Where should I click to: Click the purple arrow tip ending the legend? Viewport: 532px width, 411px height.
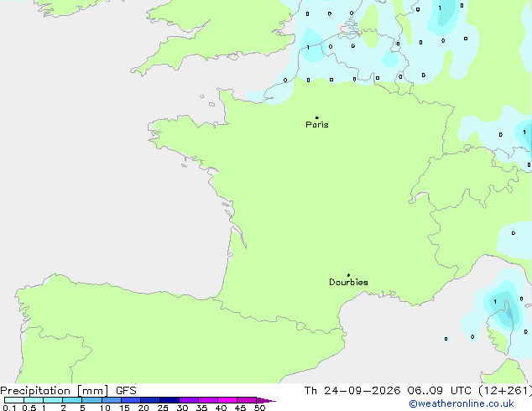click(266, 400)
